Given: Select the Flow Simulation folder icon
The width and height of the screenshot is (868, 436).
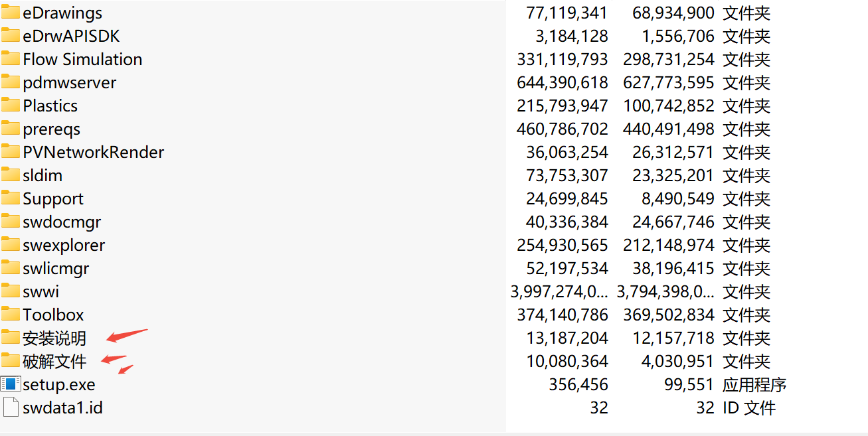Looking at the screenshot, I should tap(11, 59).
